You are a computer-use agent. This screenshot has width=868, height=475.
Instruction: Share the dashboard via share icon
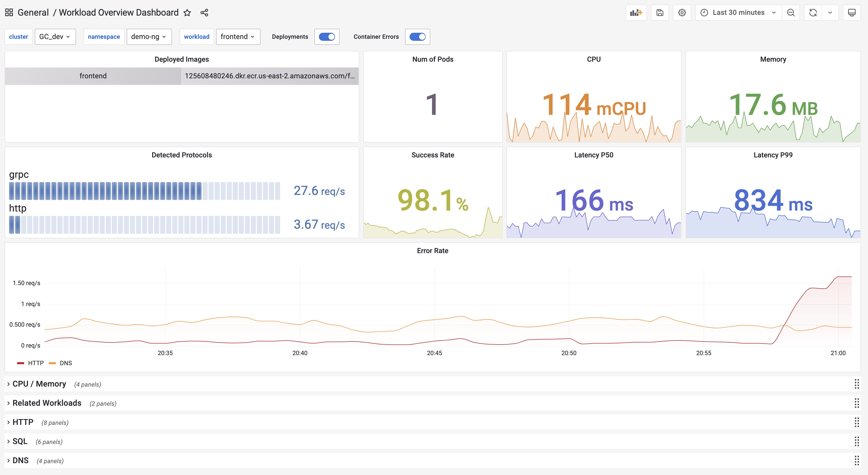pyautogui.click(x=204, y=13)
